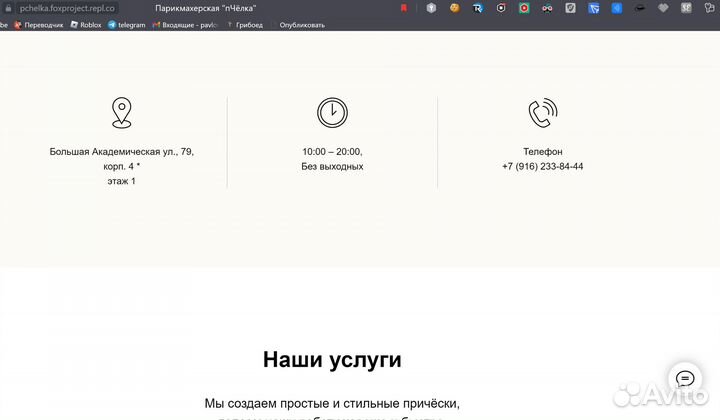720x420 pixels.
Task: Open the extensions puzzle-piece menu
Action: point(709,8)
